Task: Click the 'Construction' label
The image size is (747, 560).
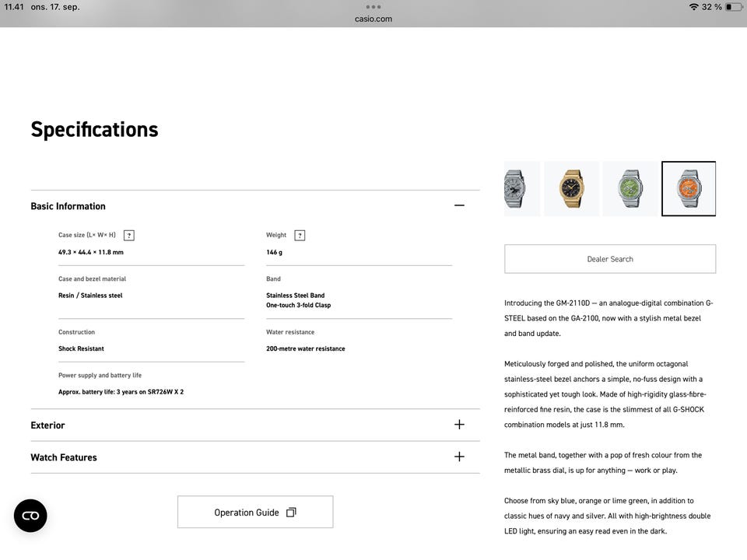Action: click(77, 332)
